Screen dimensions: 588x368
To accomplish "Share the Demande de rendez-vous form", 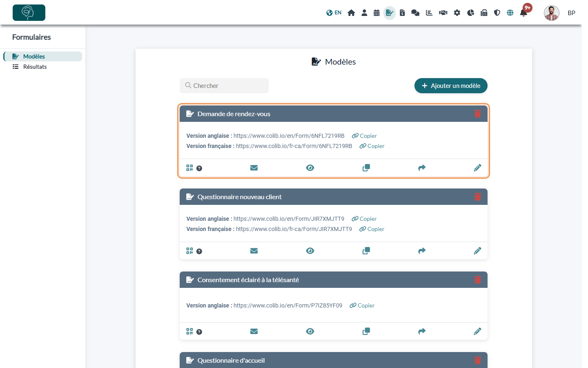I will point(422,168).
